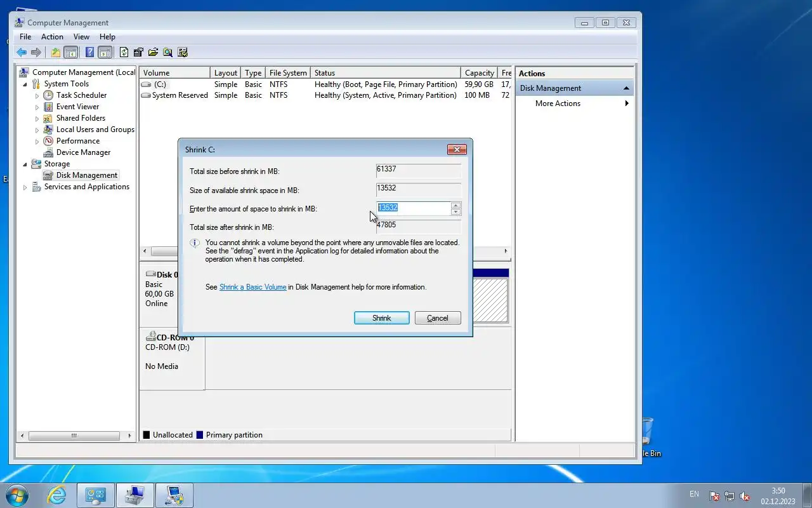Viewport: 812px width, 508px height.
Task: Collapse the Storage tree node
Action: (25, 164)
